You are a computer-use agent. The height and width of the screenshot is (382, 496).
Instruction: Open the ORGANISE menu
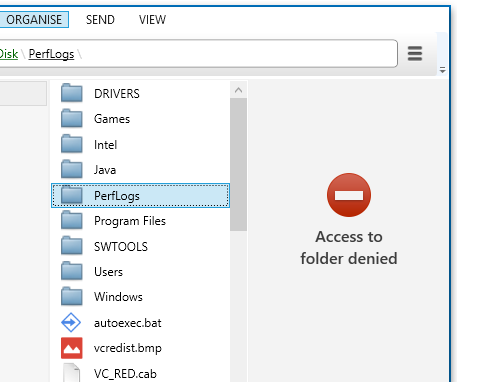(34, 20)
